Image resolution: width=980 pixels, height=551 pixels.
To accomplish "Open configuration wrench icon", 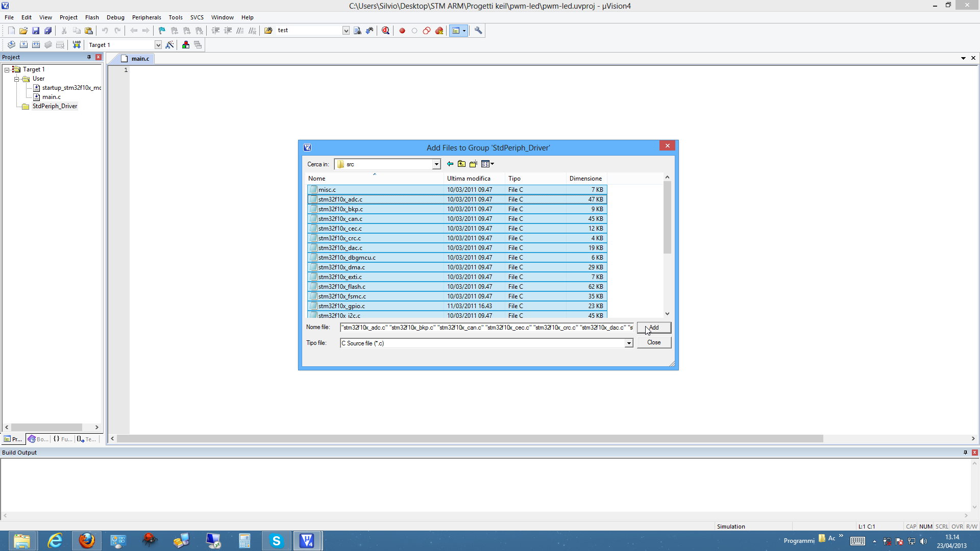I will [x=478, y=31].
